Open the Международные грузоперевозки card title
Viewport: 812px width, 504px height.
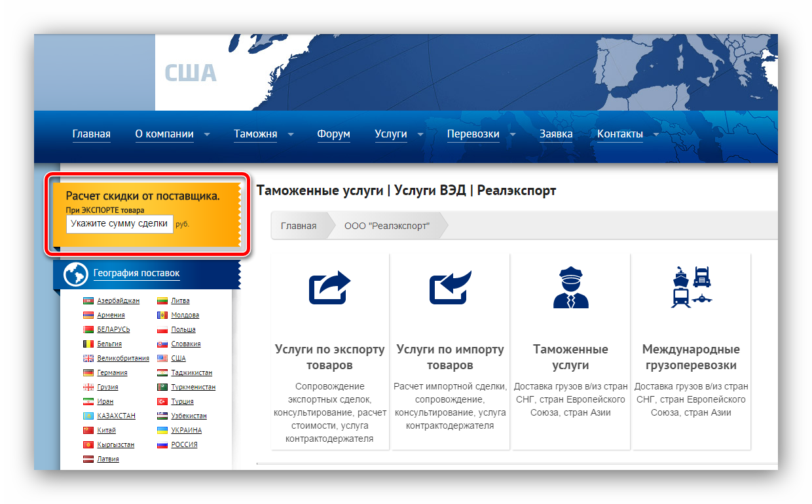coord(692,357)
